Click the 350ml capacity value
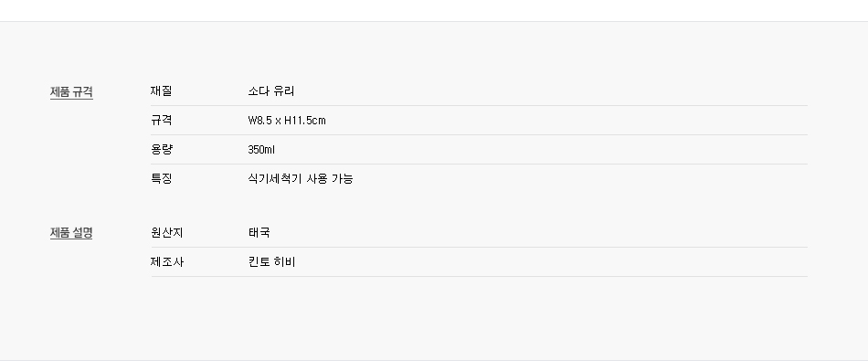Viewport: 868px width, 361px height. click(x=261, y=150)
